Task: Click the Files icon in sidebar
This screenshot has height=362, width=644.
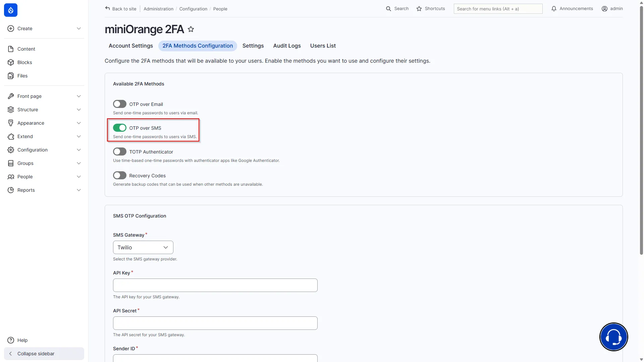Action: [x=11, y=76]
